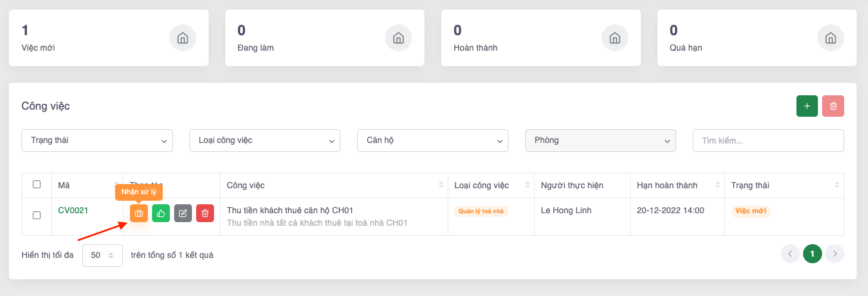Click the green thumbs-up approve icon
The image size is (868, 296).
pyautogui.click(x=161, y=213)
